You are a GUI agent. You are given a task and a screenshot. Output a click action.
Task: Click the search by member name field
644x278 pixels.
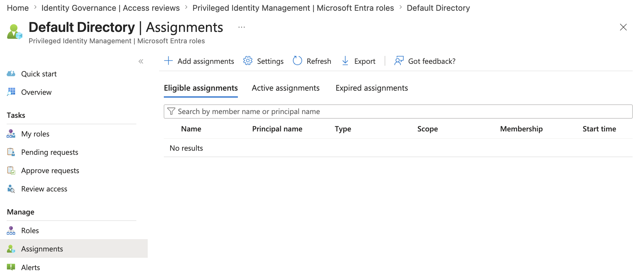[398, 112]
